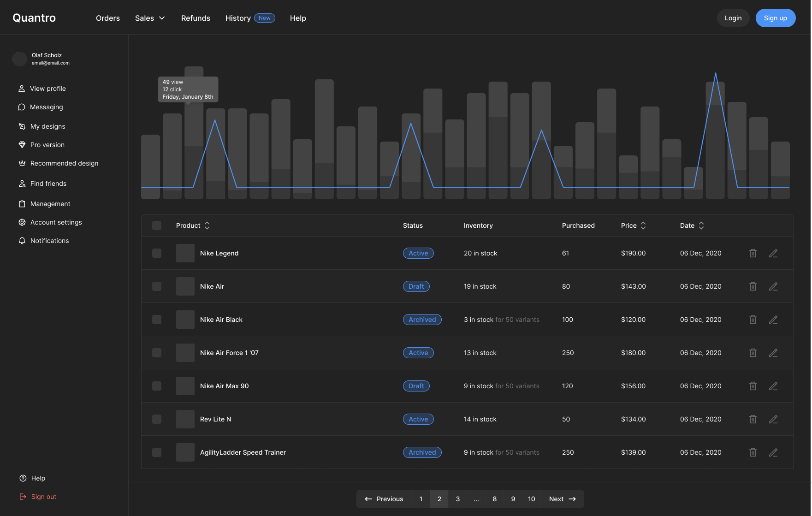This screenshot has height=516, width=812.
Task: Check the Nike Air row checkbox
Action: coord(157,286)
